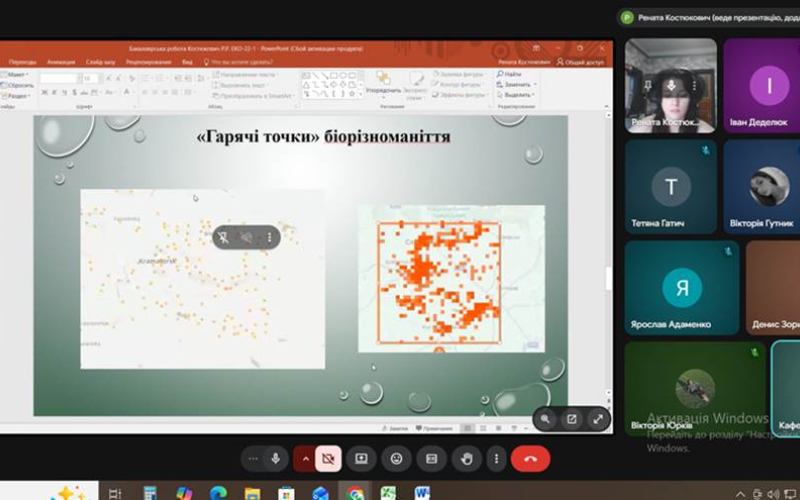The image size is (800, 500).
Task: Click the Общий доступ share button
Action: tap(580, 62)
